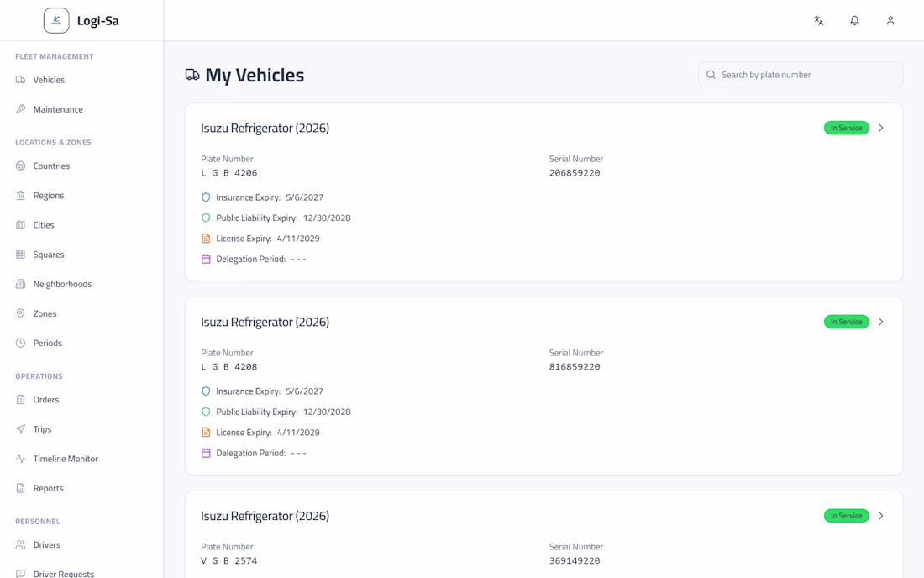Image resolution: width=924 pixels, height=578 pixels.
Task: Click the Timeline Monitor pulse icon
Action: tap(21, 459)
